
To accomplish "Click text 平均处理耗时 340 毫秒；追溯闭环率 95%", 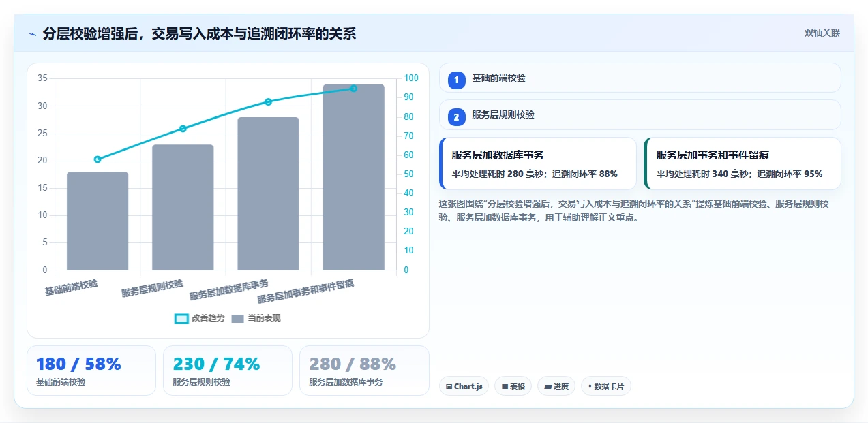I will pos(740,174).
